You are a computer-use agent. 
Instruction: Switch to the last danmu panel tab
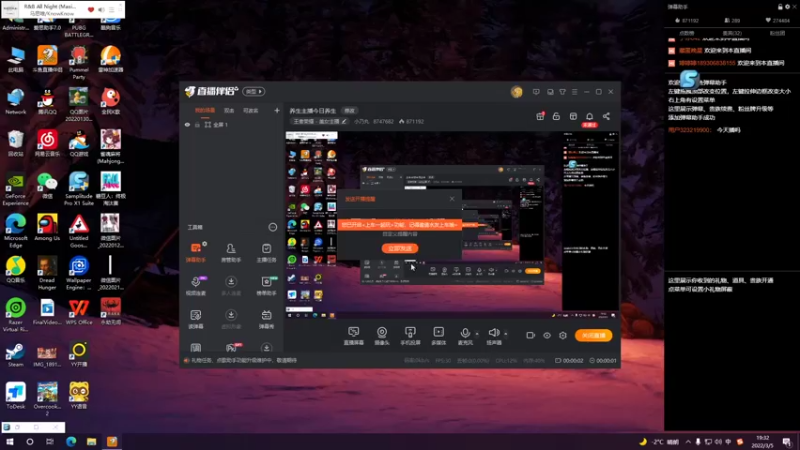(x=777, y=33)
